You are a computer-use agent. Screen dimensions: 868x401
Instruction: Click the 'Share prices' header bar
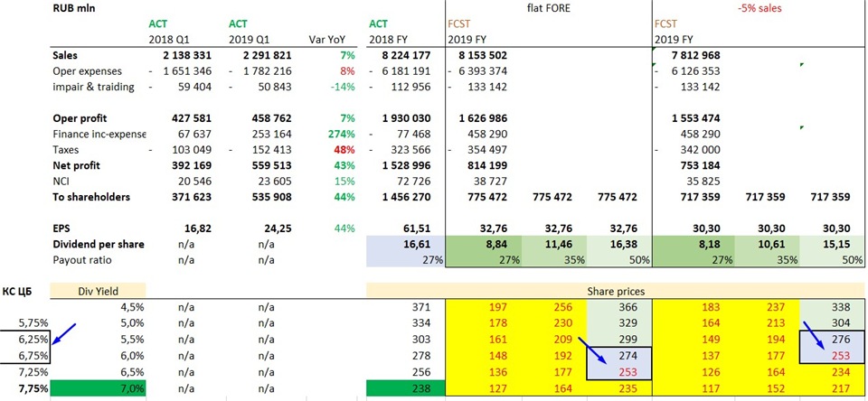[x=616, y=290]
